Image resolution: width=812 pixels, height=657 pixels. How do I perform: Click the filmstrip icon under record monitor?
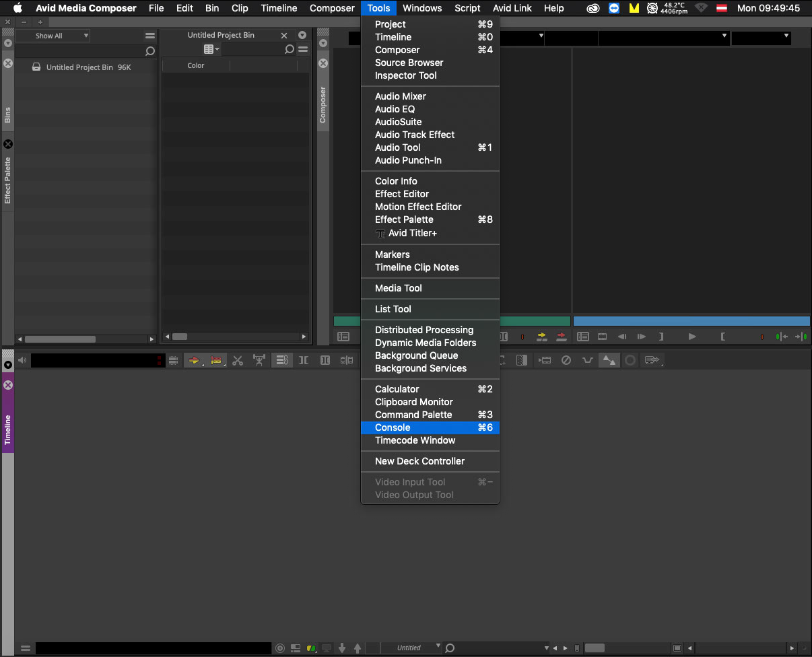(602, 337)
